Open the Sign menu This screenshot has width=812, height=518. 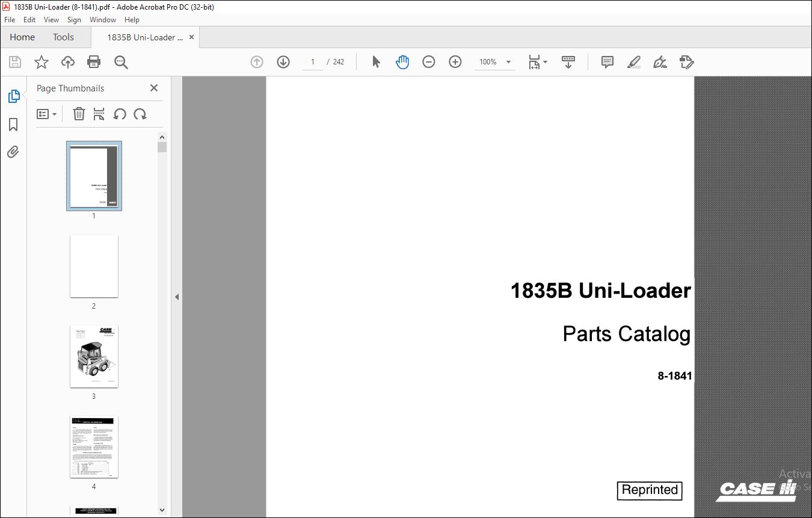(74, 20)
